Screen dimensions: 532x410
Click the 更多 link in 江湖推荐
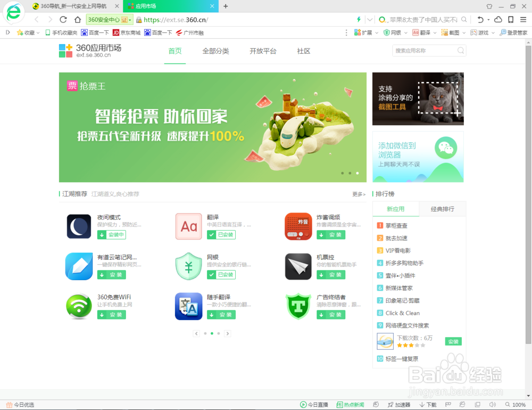[359, 194]
